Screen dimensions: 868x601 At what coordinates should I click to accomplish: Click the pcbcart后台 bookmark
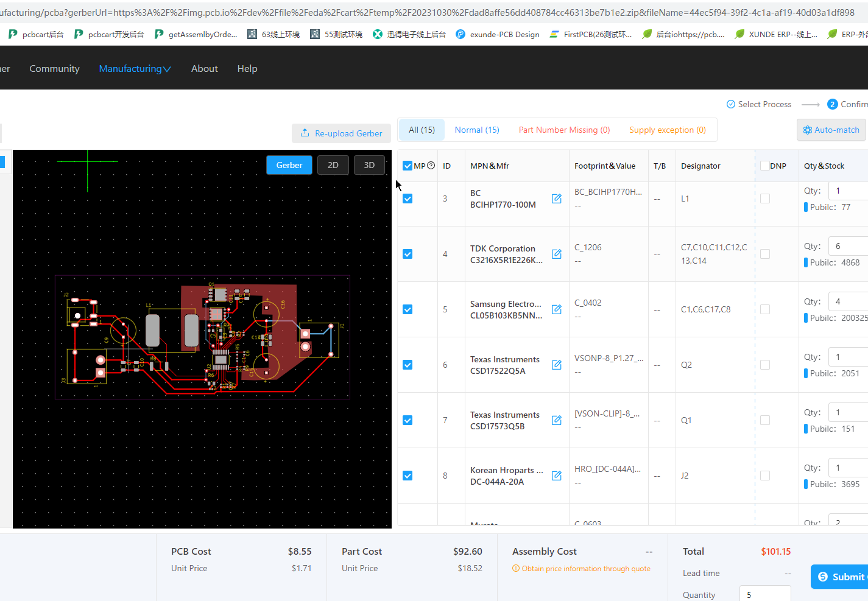tap(36, 34)
